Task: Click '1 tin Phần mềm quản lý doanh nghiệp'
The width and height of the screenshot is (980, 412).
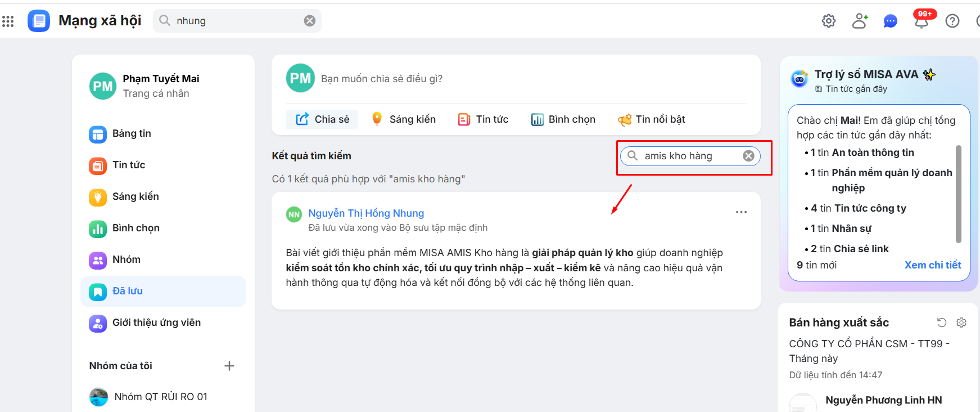Action: [882, 180]
